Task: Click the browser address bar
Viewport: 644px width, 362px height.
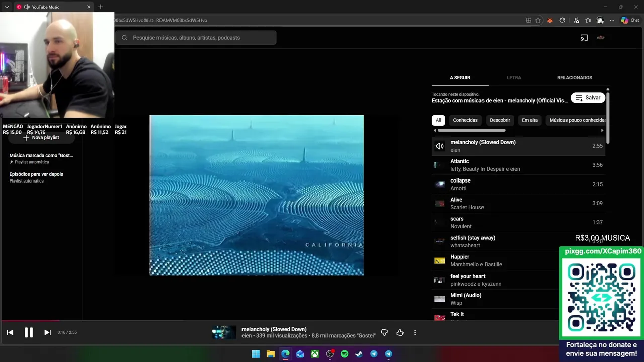Action: pyautogui.click(x=317, y=20)
